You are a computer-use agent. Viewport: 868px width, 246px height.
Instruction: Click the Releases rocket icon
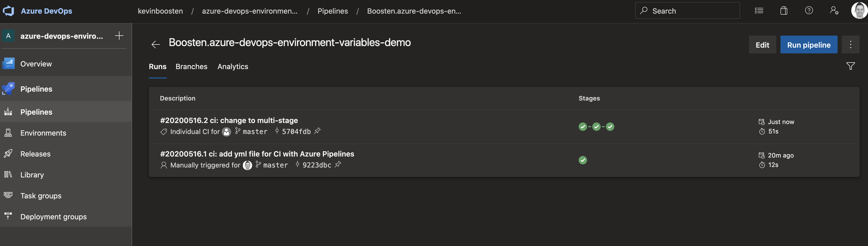pos(8,153)
